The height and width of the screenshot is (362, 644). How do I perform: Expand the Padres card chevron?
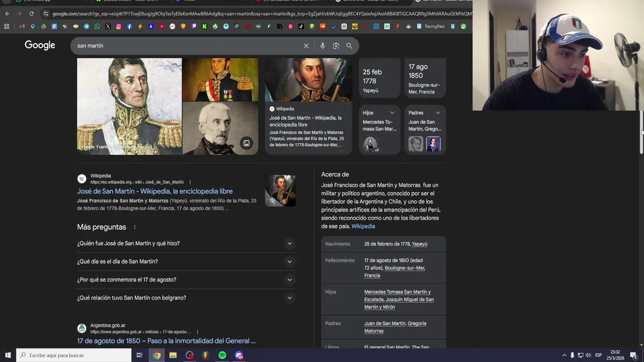click(x=438, y=113)
